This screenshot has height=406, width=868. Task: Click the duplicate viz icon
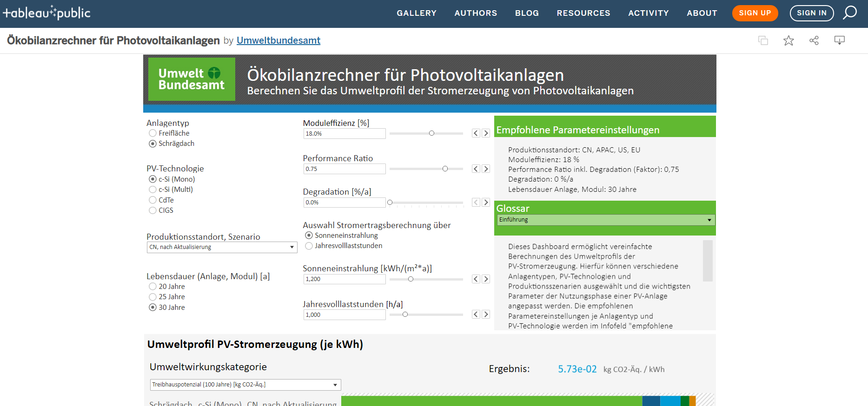[763, 40]
